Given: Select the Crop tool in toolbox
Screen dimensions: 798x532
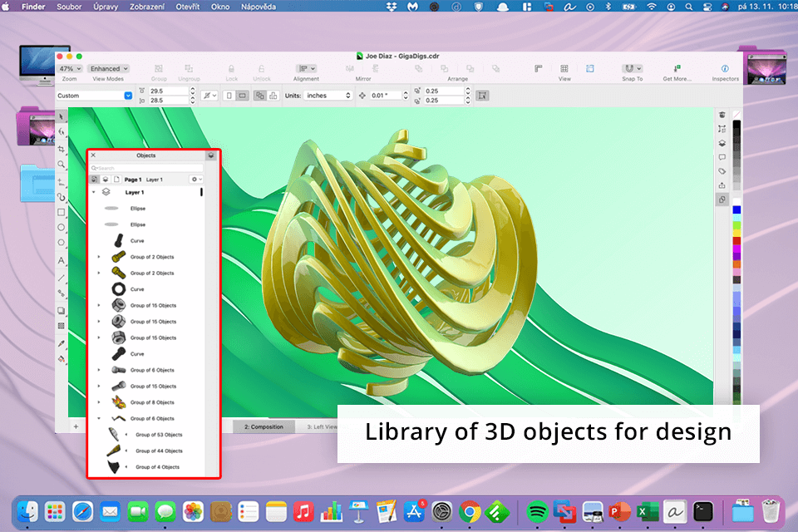Looking at the screenshot, I should point(62,148).
